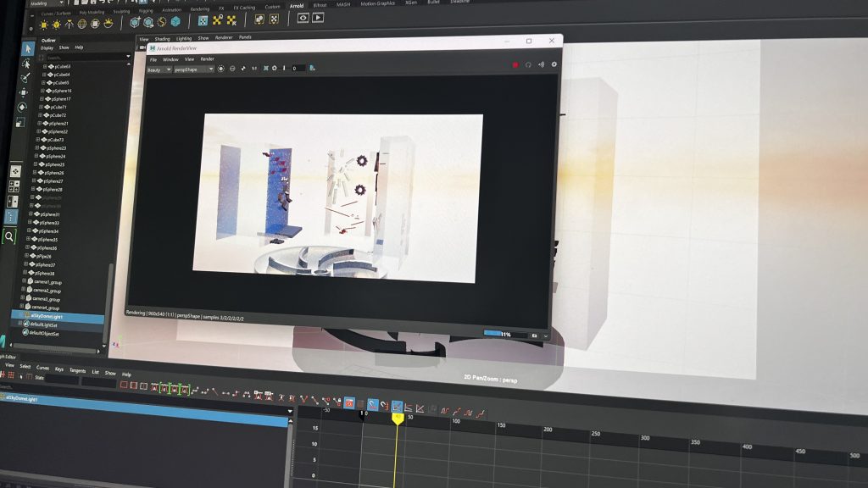Open the Rigging shelf tab
This screenshot has height=488, width=868.
click(x=146, y=10)
